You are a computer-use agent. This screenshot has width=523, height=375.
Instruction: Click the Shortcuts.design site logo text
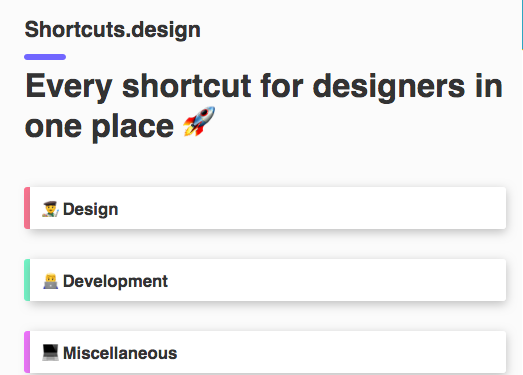coord(112,30)
